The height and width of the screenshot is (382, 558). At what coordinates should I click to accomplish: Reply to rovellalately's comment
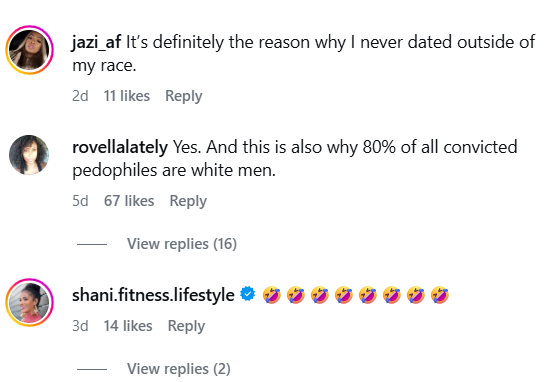tap(188, 201)
